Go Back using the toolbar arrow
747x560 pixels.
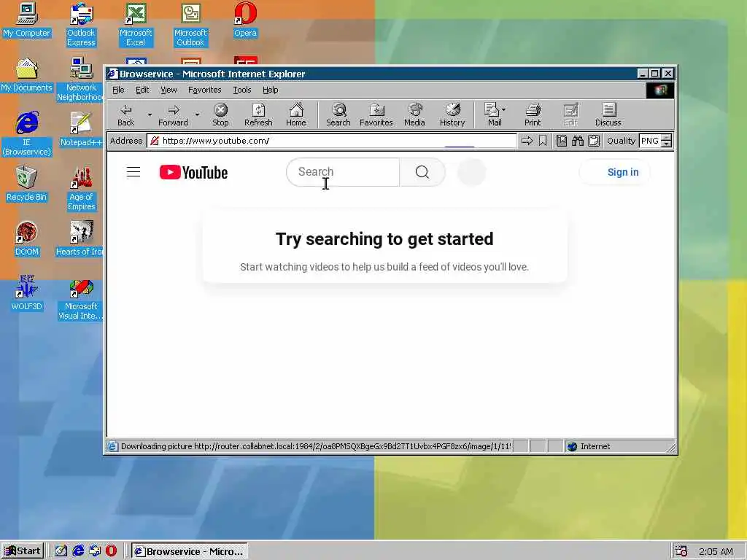[x=125, y=114]
